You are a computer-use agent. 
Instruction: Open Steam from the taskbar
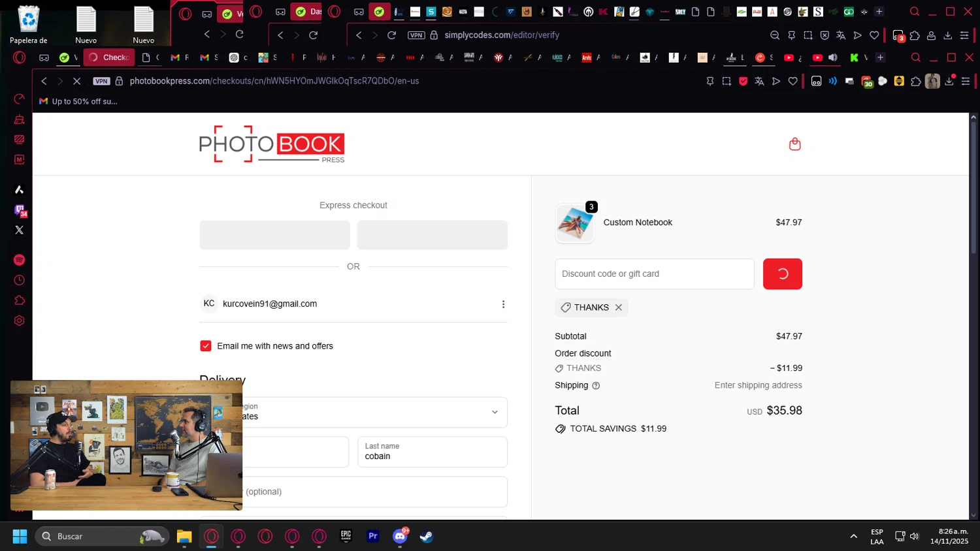pos(427,537)
